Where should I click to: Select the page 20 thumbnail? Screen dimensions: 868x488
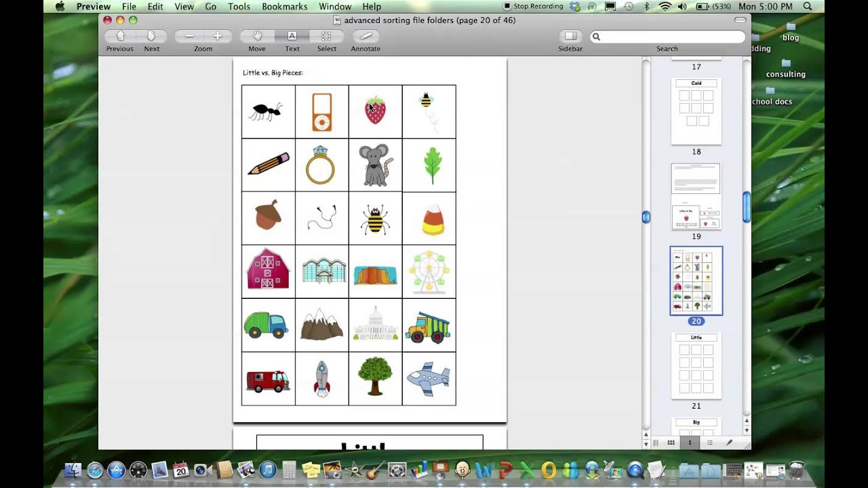(x=696, y=281)
